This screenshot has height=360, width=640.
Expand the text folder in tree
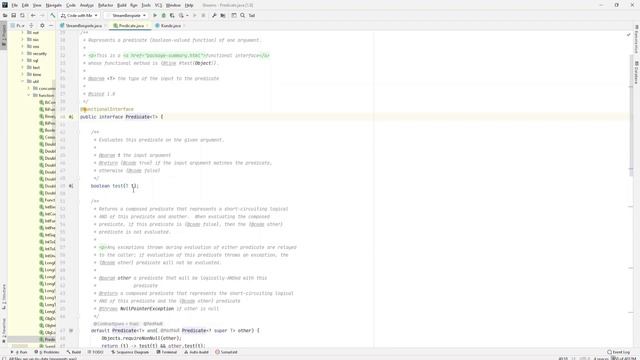click(x=23, y=67)
